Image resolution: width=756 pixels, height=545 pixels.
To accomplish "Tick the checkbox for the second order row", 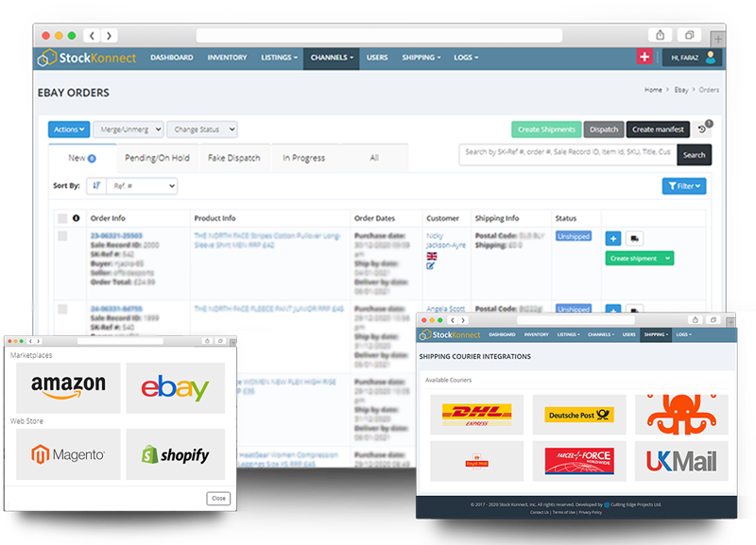I will 62,310.
